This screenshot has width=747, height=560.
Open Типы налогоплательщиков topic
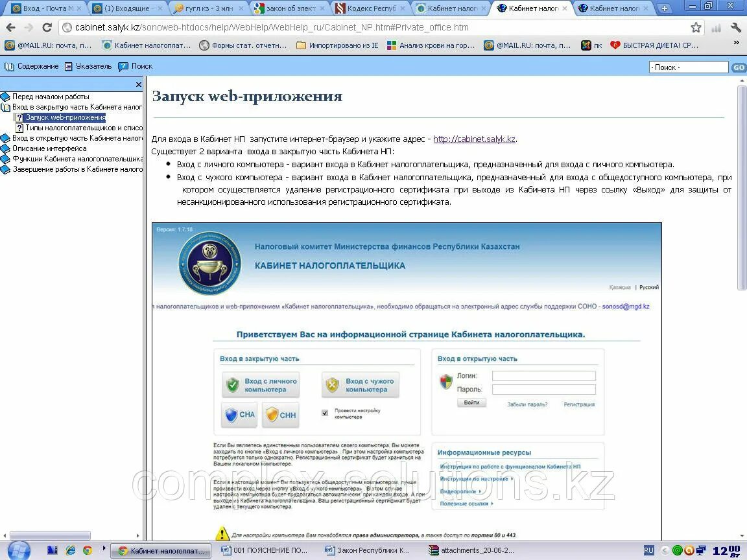[79, 128]
